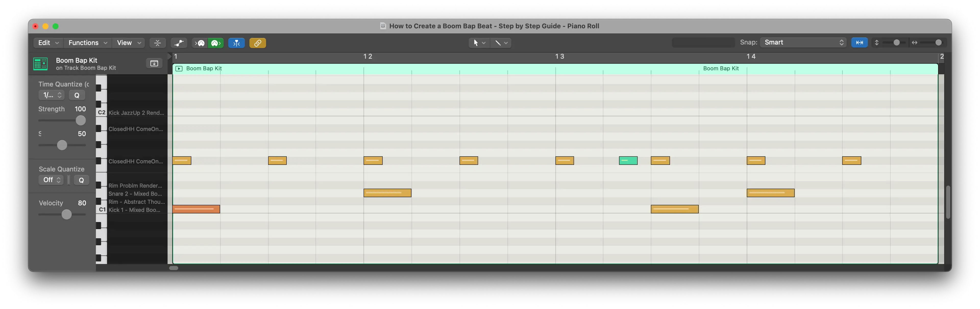Click the Velocity slider knob
The image size is (980, 309).
pos(67,214)
